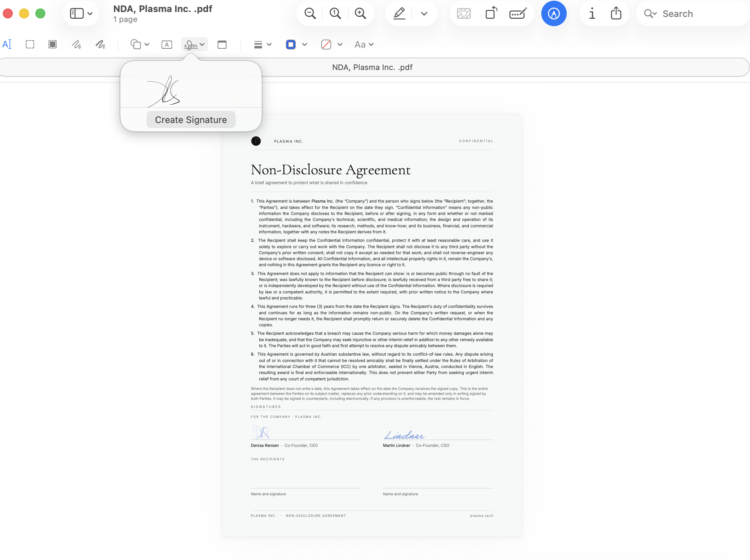
Task: Open the Form Filling toolbar
Action: coord(518,14)
